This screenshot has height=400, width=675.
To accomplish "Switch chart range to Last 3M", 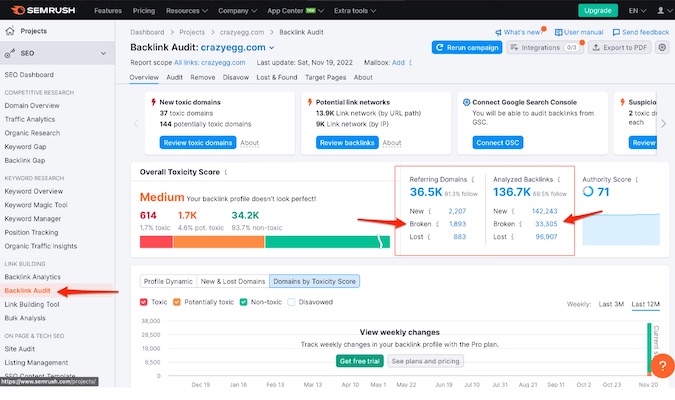I will [611, 304].
